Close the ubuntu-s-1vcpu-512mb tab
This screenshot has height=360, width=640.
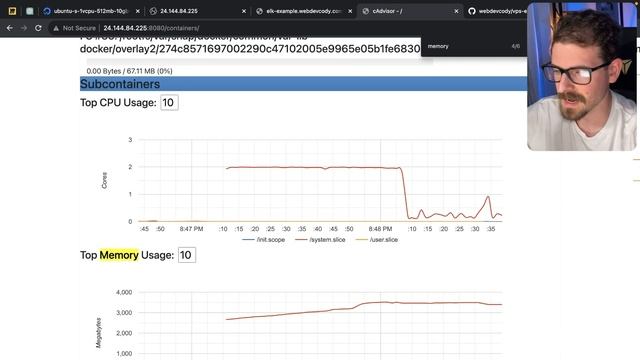[x=138, y=11]
